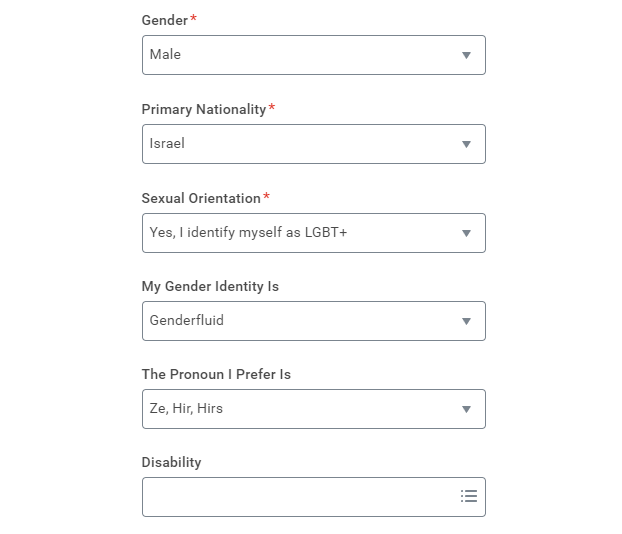Click the Primary Nationality dropdown arrow

point(466,144)
